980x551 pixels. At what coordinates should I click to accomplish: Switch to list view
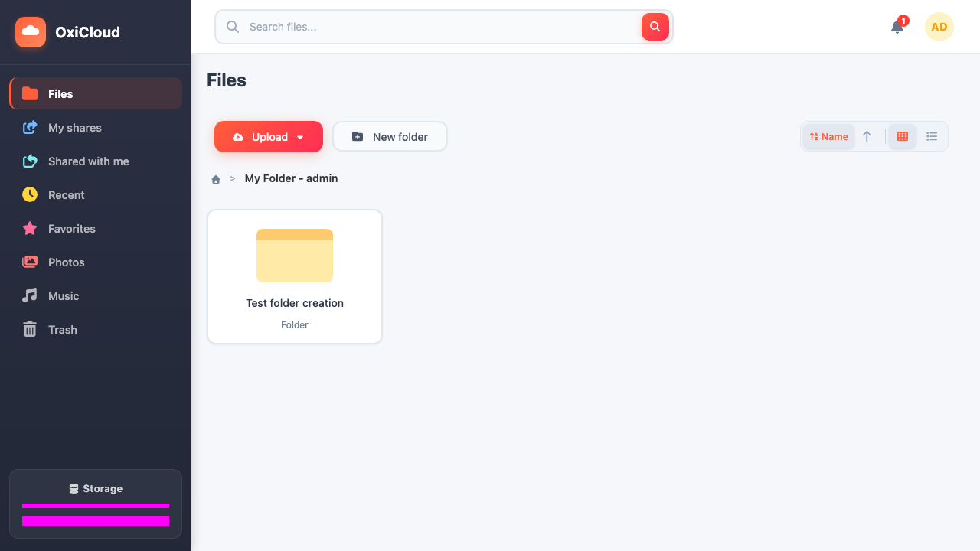[932, 136]
